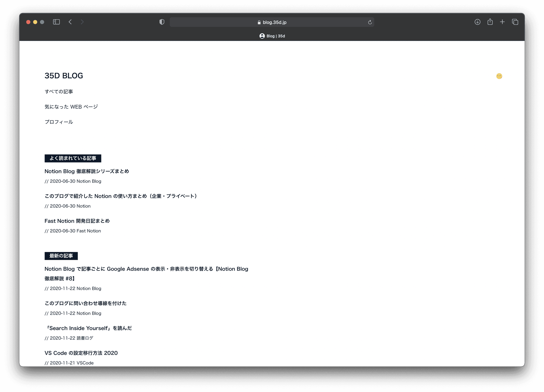544x392 pixels.
Task: Open the Share menu icon
Action: (x=490, y=22)
